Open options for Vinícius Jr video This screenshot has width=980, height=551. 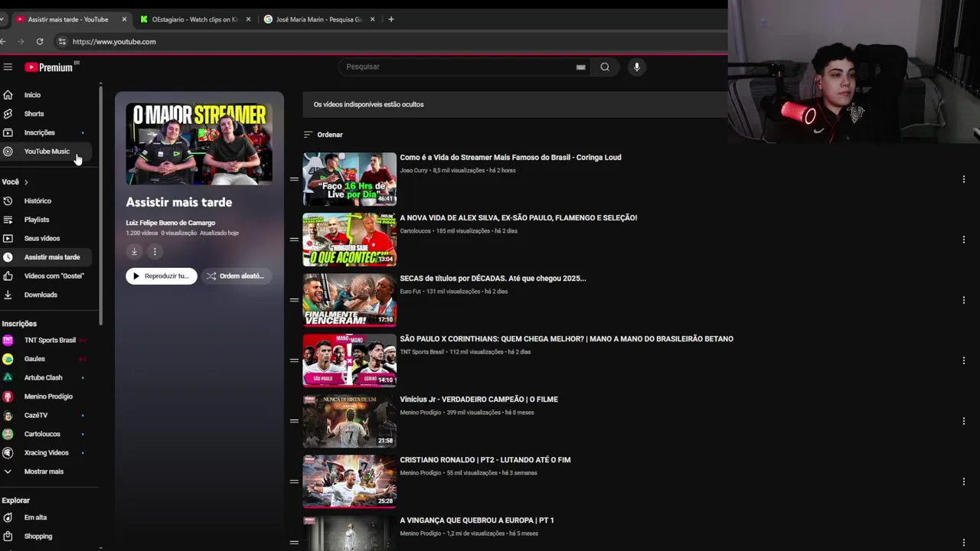click(963, 421)
